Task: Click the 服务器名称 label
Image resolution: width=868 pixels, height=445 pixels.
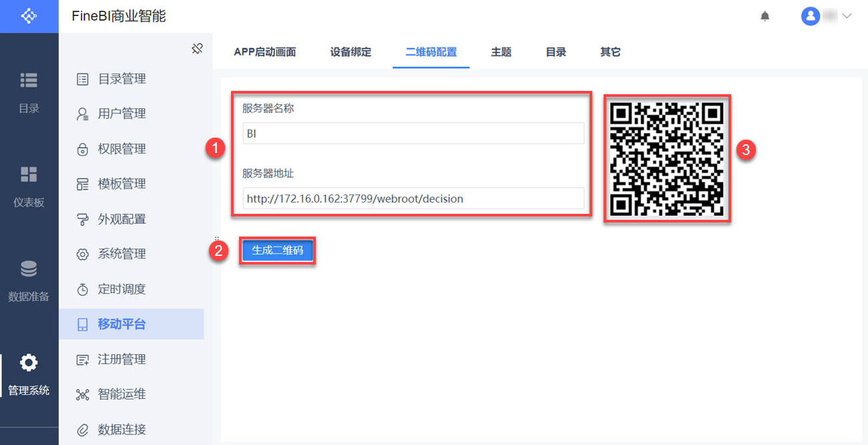Action: coord(268,108)
